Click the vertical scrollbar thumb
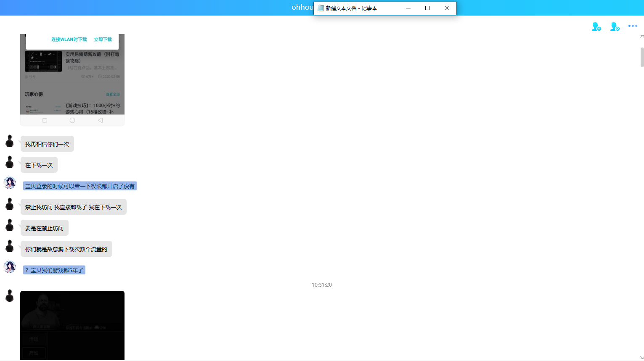This screenshot has height=361, width=644. (642, 57)
